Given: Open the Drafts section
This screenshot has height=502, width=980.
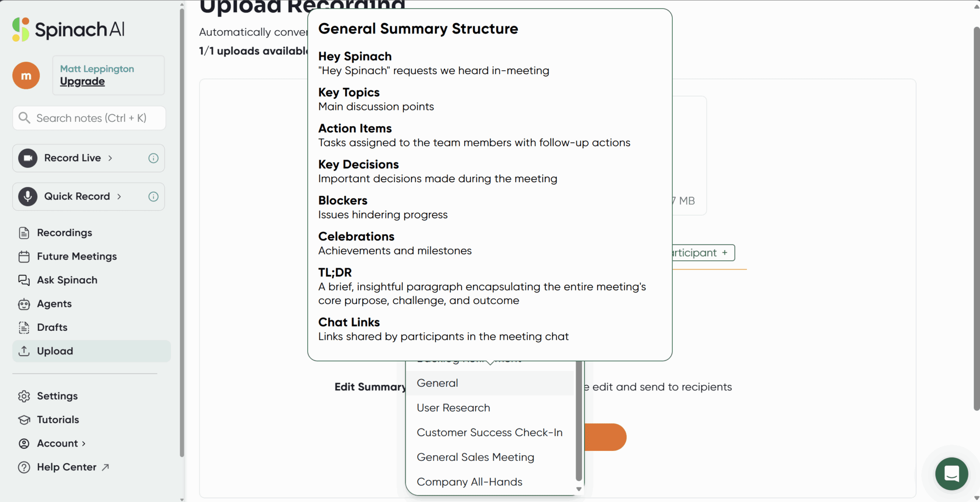Looking at the screenshot, I should [52, 327].
